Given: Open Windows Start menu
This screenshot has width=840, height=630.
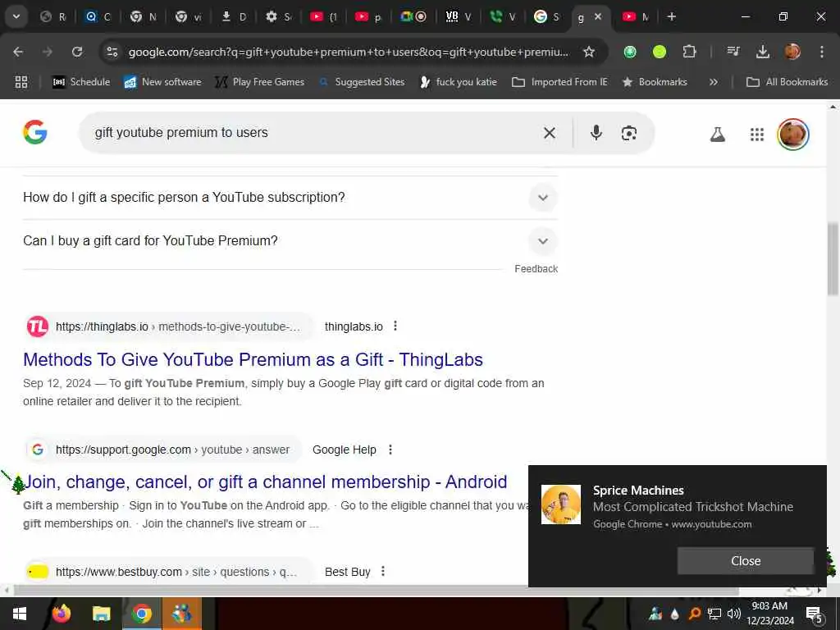Looking at the screenshot, I should (20, 613).
